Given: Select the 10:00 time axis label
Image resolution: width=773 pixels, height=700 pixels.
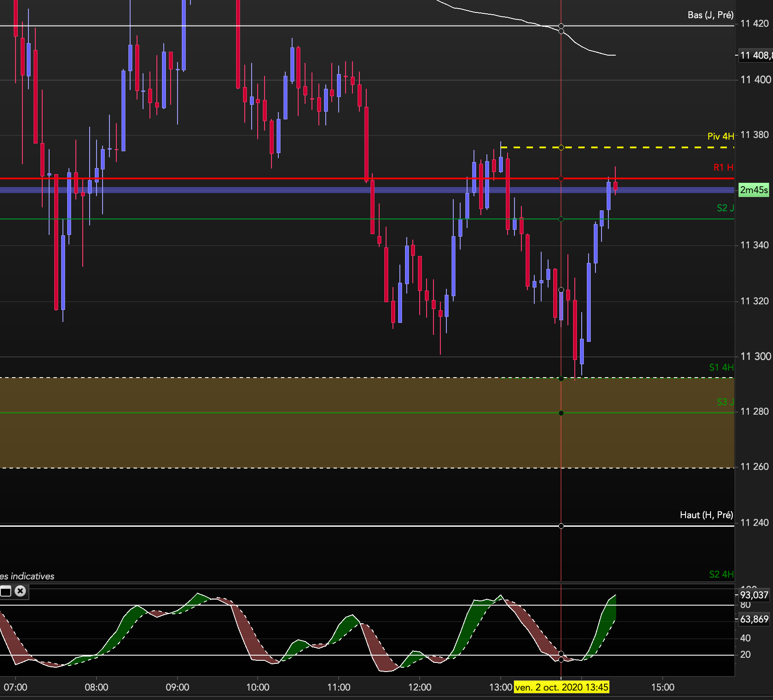Looking at the screenshot, I should (258, 687).
